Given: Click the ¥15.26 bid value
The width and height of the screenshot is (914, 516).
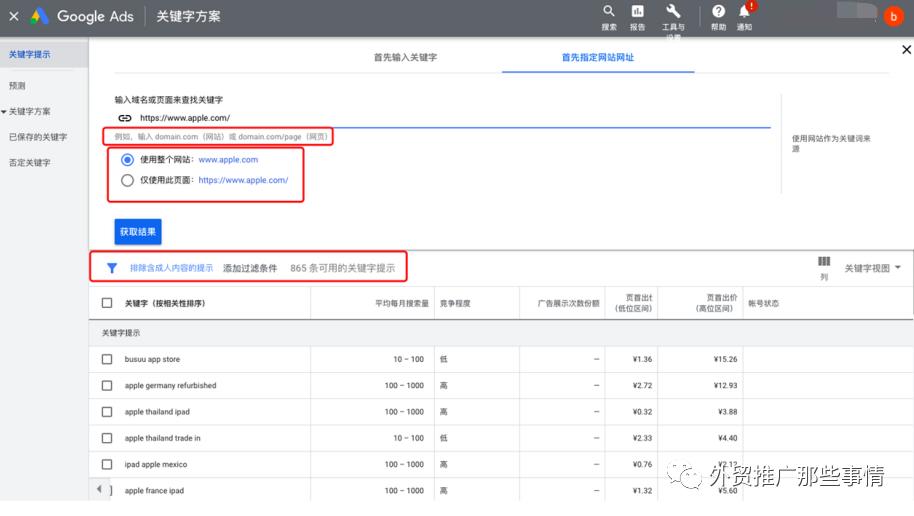Looking at the screenshot, I should click(725, 359).
